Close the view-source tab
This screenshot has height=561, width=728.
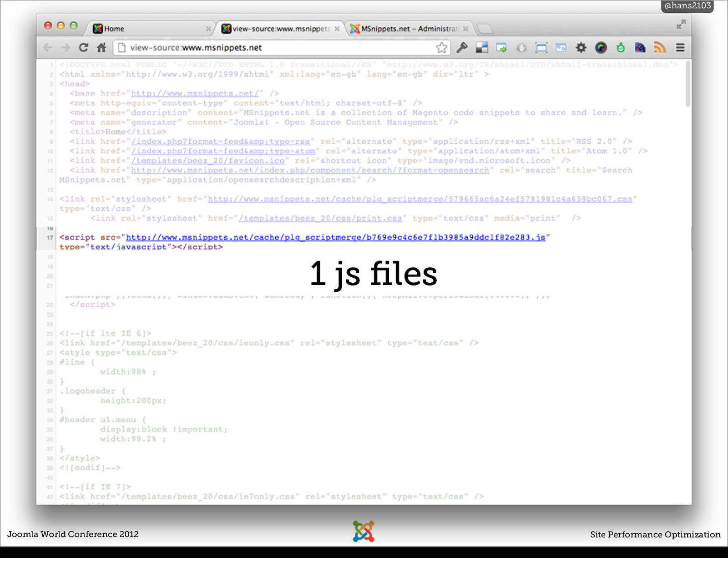click(337, 29)
